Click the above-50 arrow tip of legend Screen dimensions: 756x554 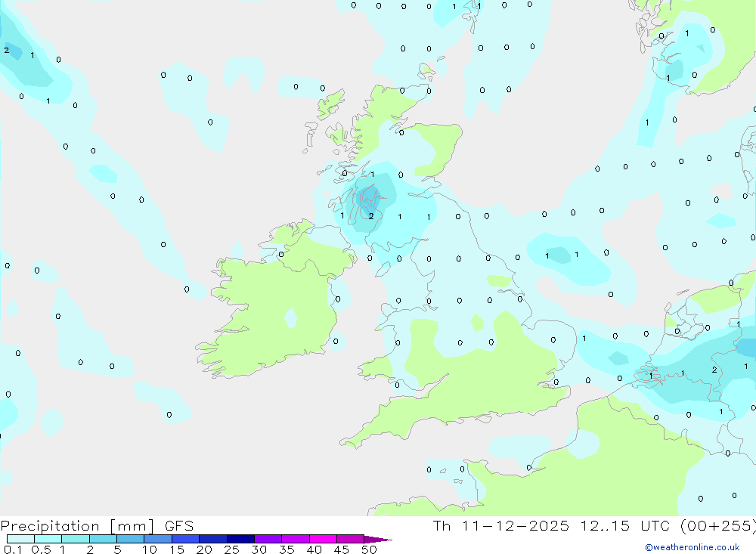click(x=378, y=540)
